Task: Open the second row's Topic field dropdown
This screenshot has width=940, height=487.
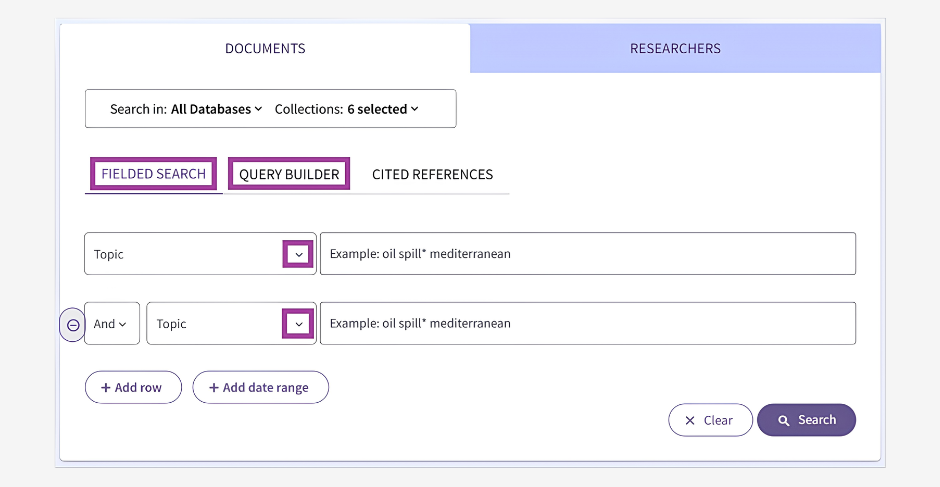Action: (x=231, y=323)
